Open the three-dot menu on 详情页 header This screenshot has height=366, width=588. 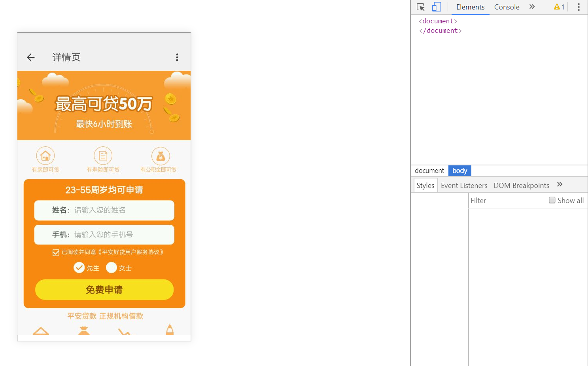177,57
